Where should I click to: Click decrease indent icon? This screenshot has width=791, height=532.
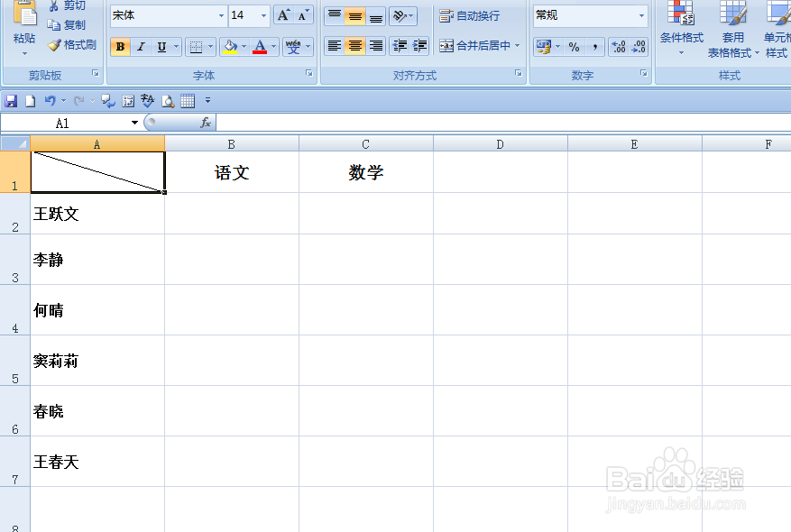(x=400, y=46)
